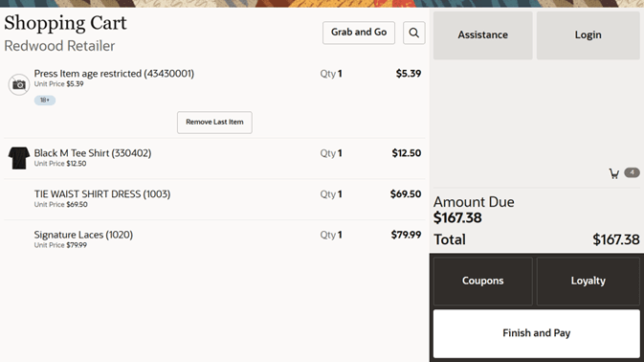Click the Redwood Retailer subtitle
The image size is (644, 362).
(x=59, y=46)
